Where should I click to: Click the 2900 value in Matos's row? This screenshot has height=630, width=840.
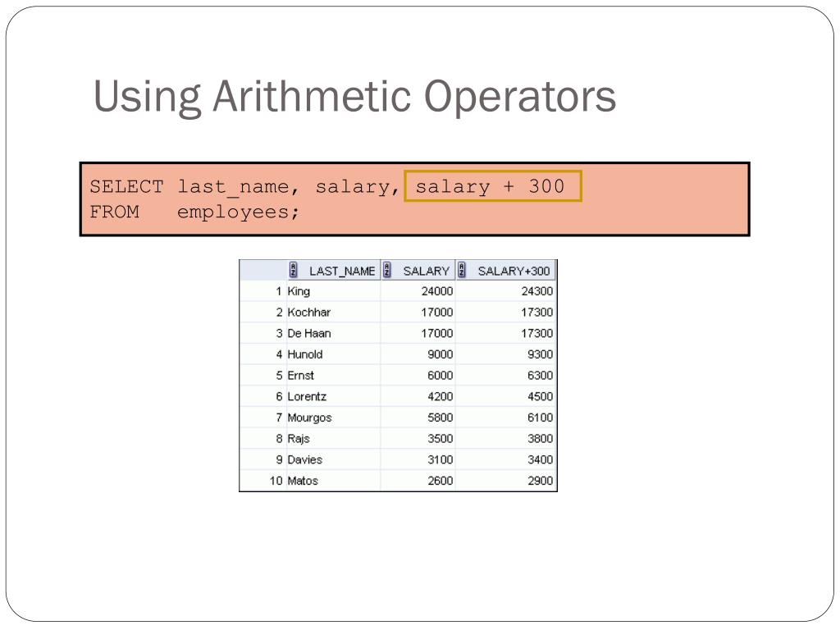[x=540, y=481]
